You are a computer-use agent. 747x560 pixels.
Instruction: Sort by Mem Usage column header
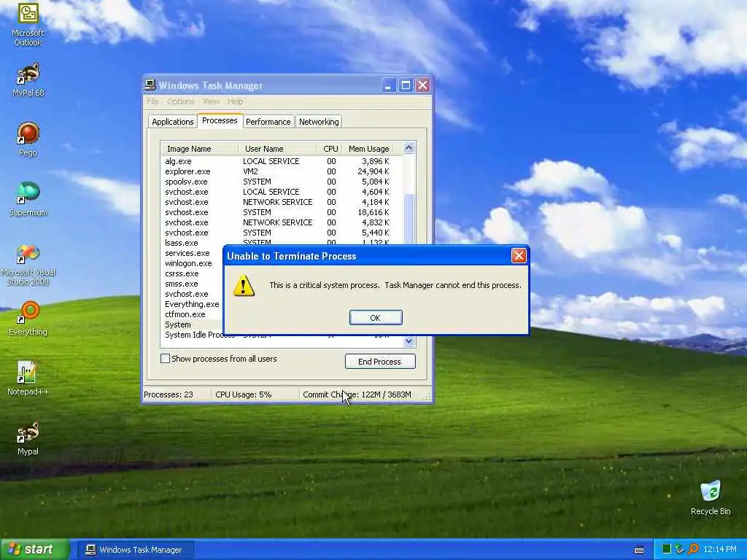368,149
